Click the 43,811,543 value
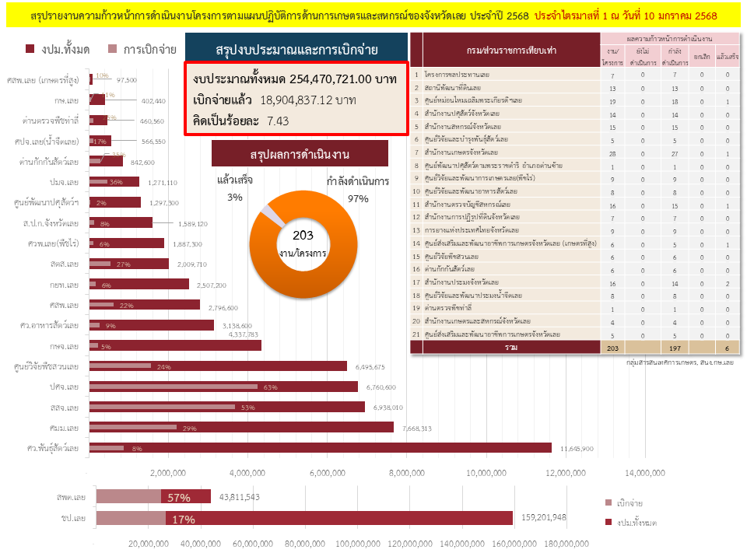 point(240,497)
